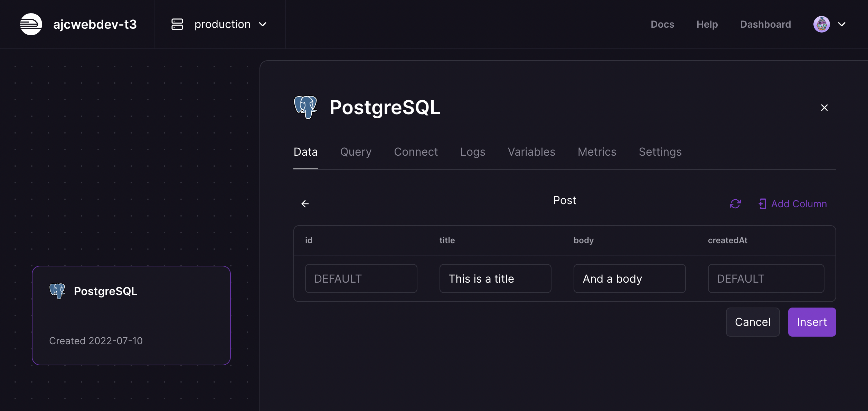The width and height of the screenshot is (868, 411).
Task: Switch to the Data tab
Action: point(305,152)
